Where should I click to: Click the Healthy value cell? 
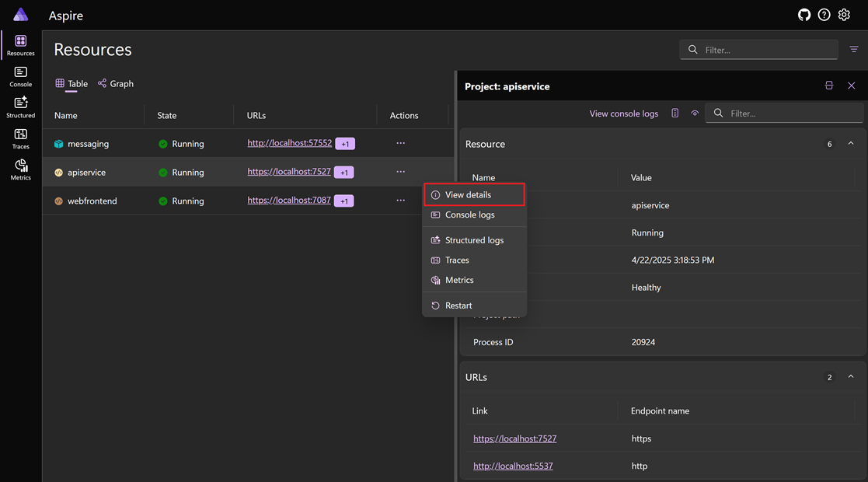click(x=646, y=288)
